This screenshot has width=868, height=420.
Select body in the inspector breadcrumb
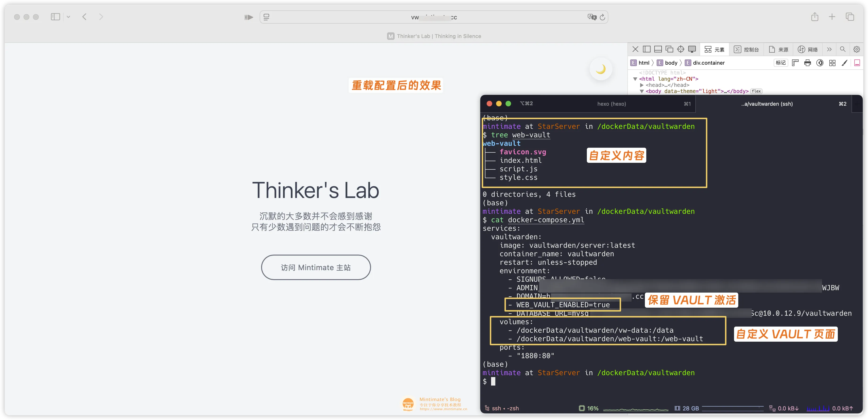(667, 63)
